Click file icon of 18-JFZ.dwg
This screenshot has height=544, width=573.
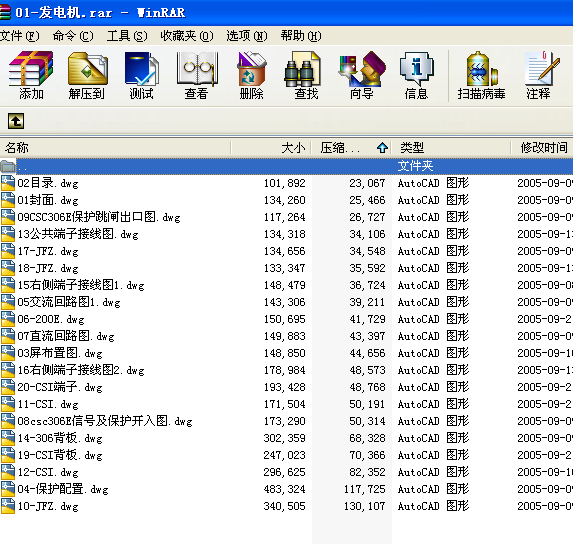point(8,268)
